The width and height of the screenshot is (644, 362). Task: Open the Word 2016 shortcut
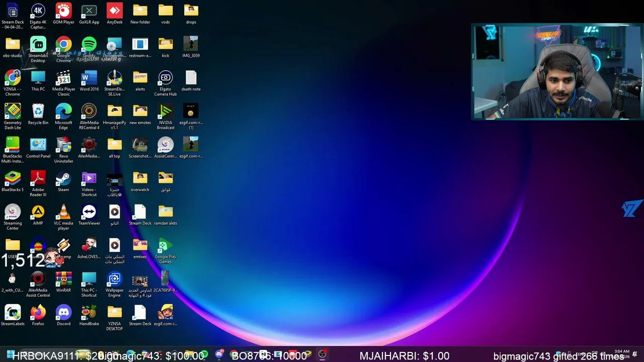89,81
